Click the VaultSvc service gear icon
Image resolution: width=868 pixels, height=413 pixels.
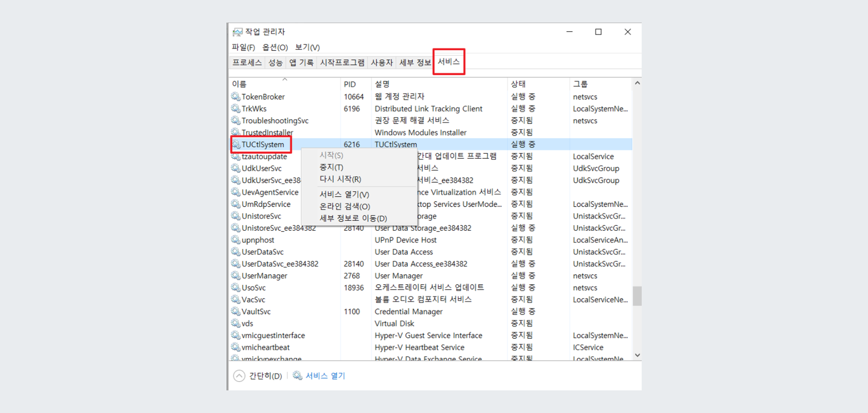pos(235,311)
